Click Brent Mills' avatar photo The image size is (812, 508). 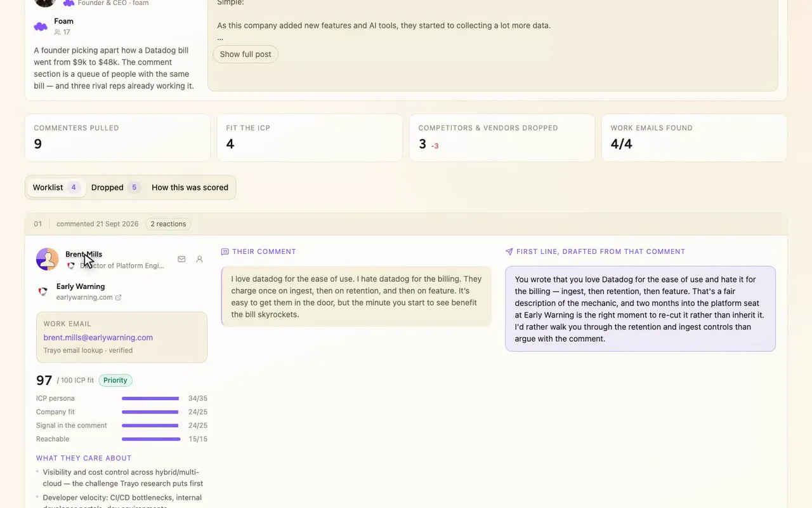click(x=48, y=259)
